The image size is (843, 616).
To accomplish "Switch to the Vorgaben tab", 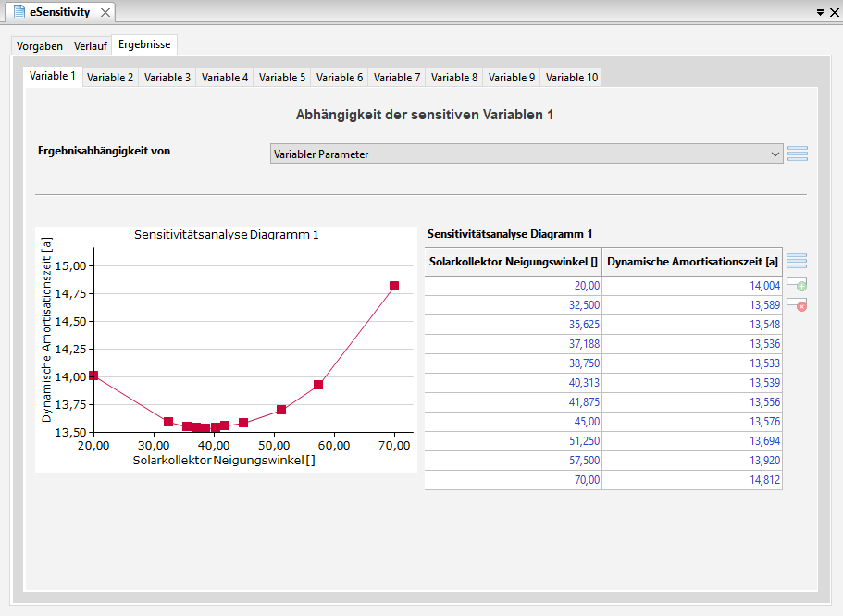I will coord(40,45).
